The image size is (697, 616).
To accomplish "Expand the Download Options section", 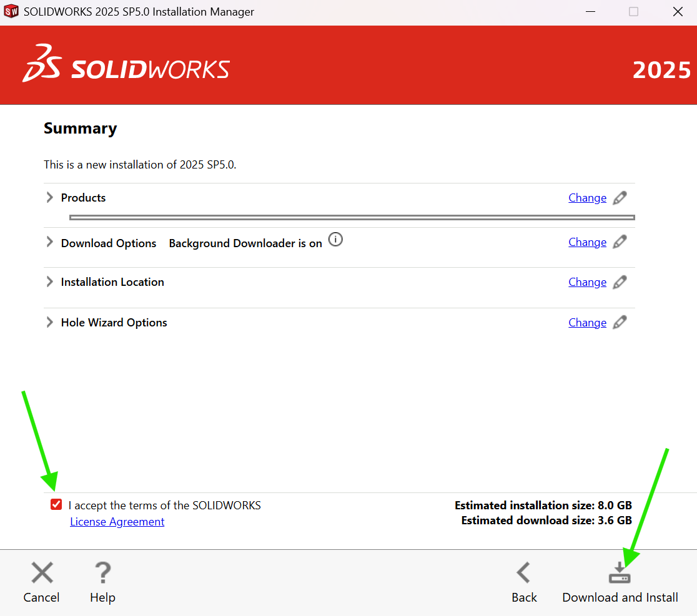I will point(49,242).
